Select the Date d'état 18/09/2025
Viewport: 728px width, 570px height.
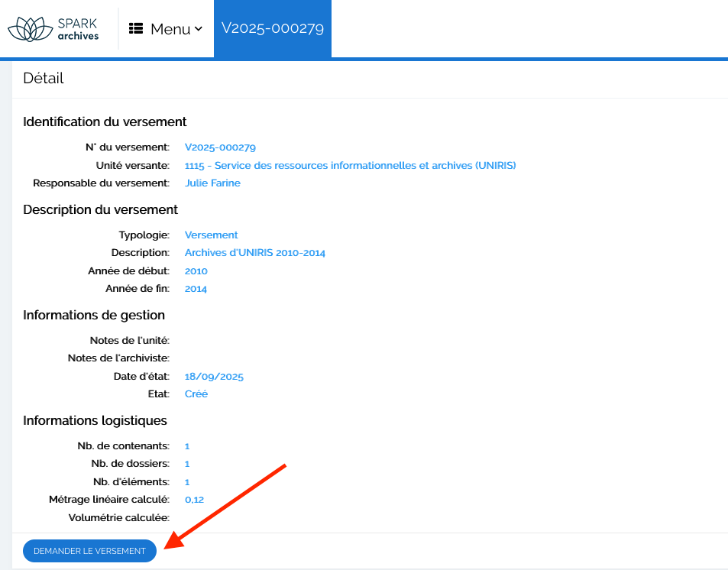214,376
